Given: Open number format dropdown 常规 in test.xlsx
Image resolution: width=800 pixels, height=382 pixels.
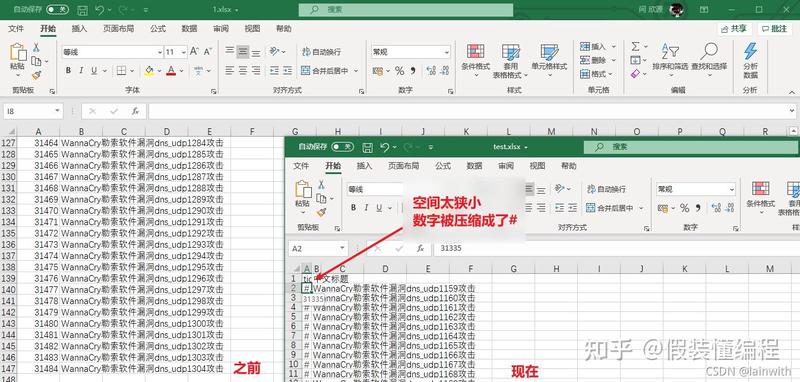Looking at the screenshot, I should pos(732,189).
